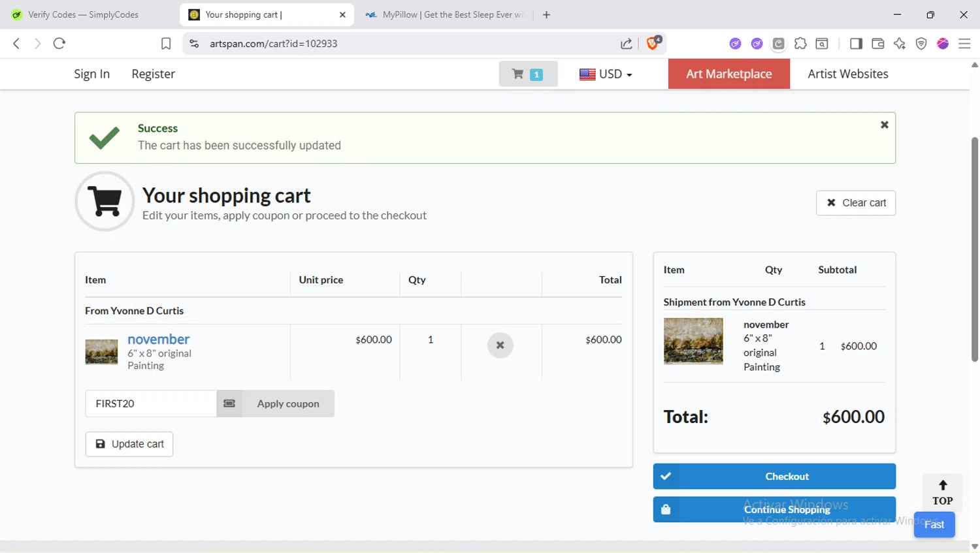Focus the coupon code input field

point(151,403)
